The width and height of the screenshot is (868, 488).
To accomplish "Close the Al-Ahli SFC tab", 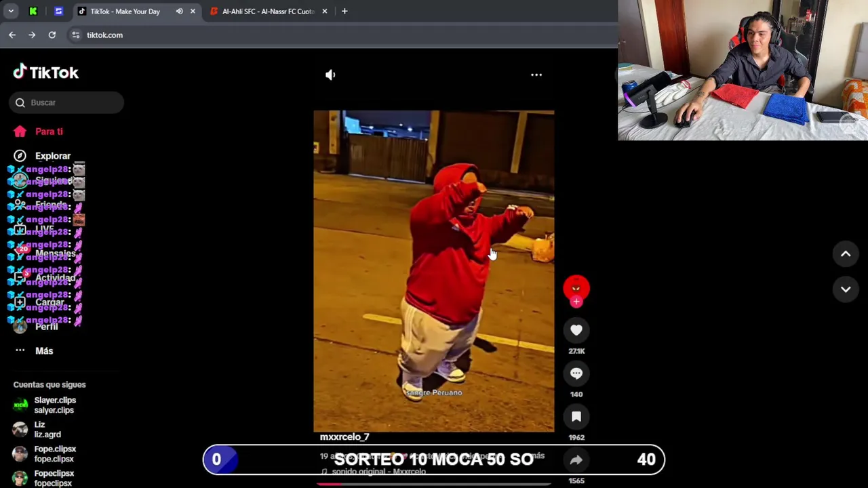I will click(x=324, y=12).
